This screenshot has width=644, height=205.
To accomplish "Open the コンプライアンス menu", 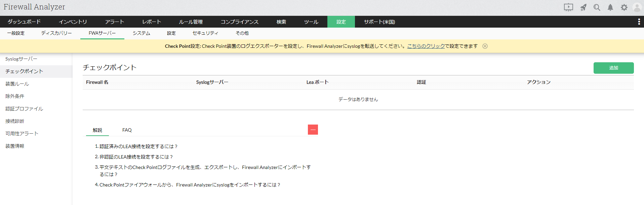I will (240, 22).
